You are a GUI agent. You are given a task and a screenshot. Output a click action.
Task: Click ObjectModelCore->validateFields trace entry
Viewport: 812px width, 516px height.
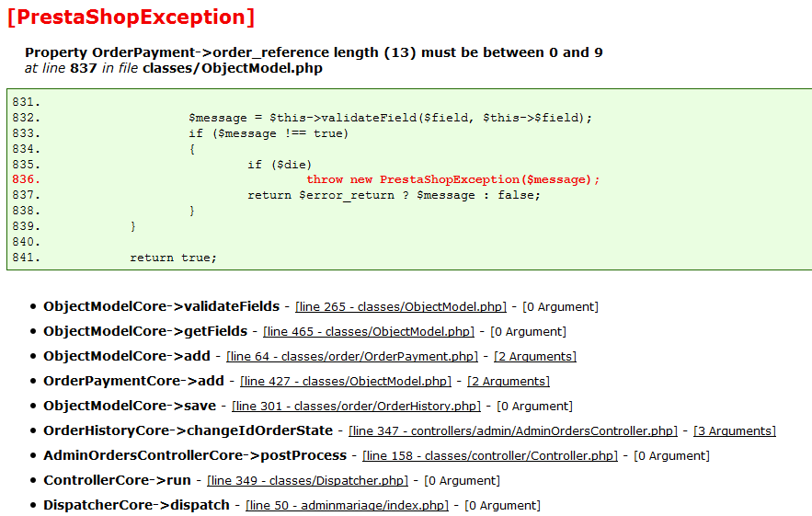tap(162, 306)
